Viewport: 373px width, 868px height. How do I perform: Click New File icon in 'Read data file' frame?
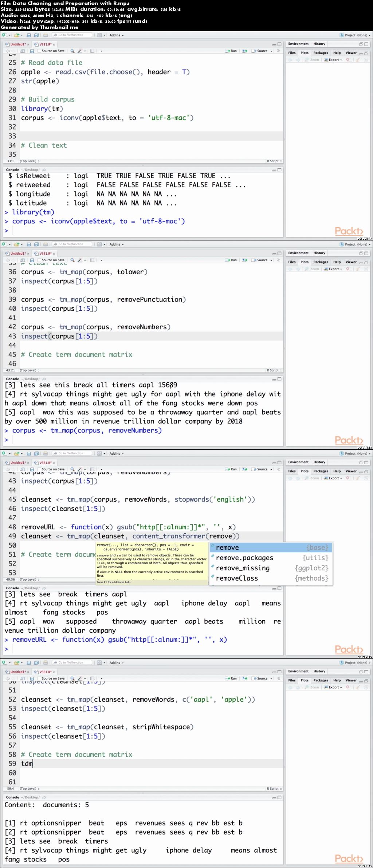(x=4, y=35)
